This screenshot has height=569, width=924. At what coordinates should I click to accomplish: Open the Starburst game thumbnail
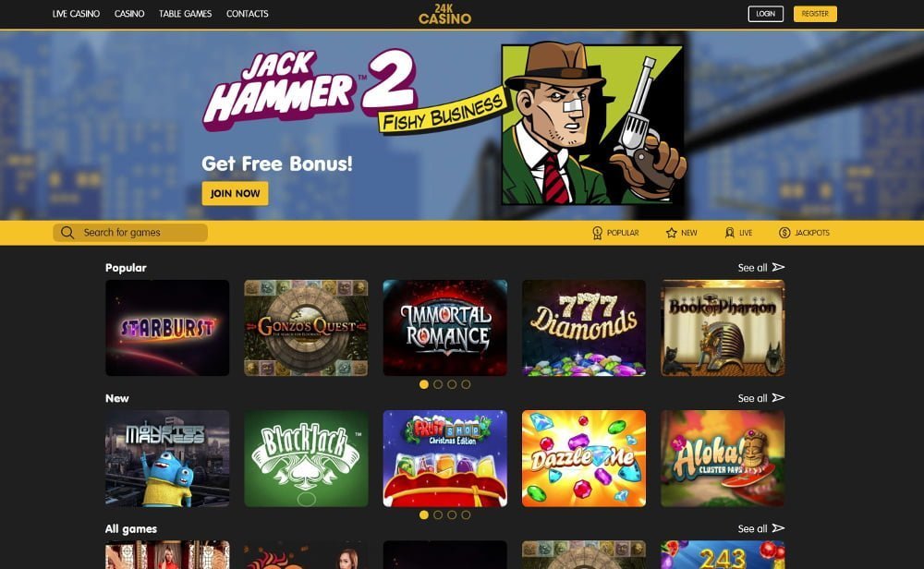click(167, 328)
